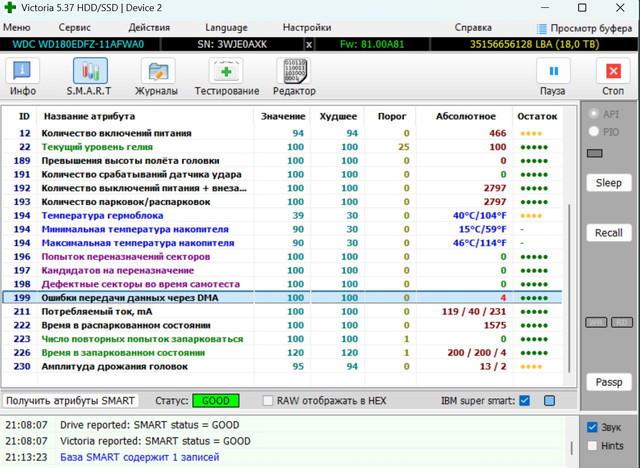Click the Recall button

click(x=609, y=233)
